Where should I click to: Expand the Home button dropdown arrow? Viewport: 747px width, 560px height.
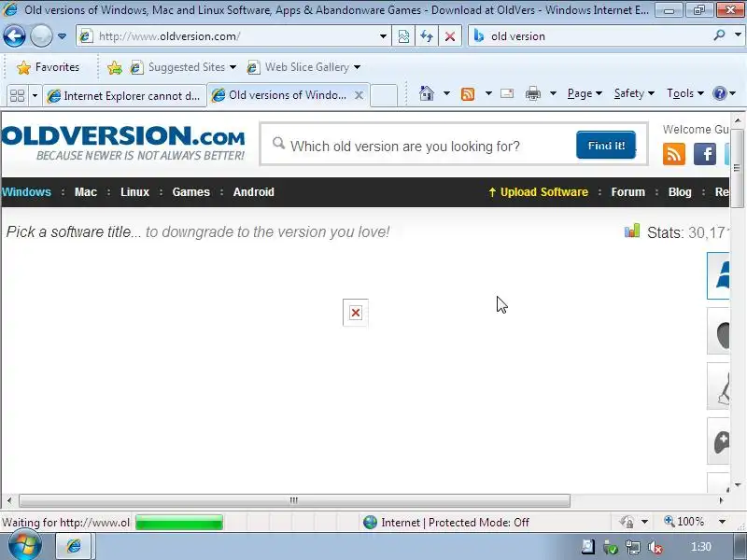tap(446, 93)
